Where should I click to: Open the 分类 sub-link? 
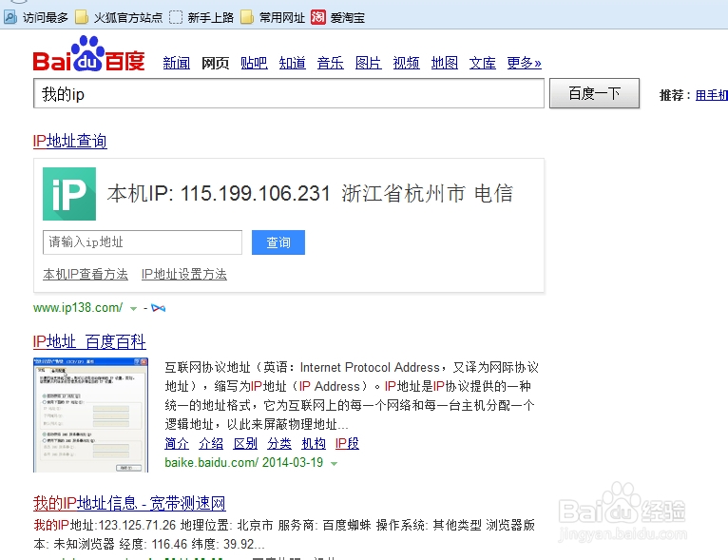(279, 443)
